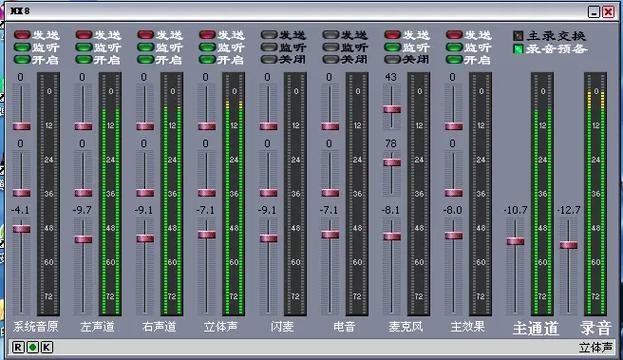Click the middle slider knob of 系统音原 channel
The height and width of the screenshot is (360, 623).
(x=21, y=193)
